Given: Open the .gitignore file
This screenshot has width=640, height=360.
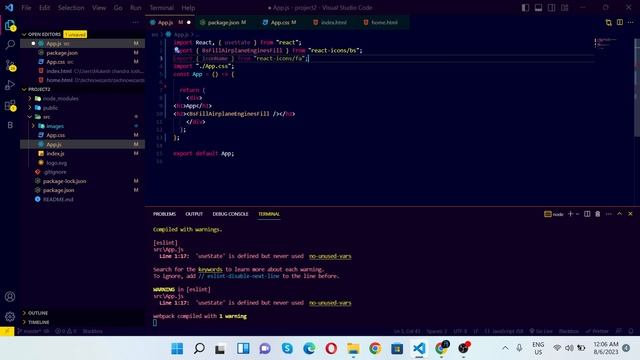Looking at the screenshot, I should point(55,172).
